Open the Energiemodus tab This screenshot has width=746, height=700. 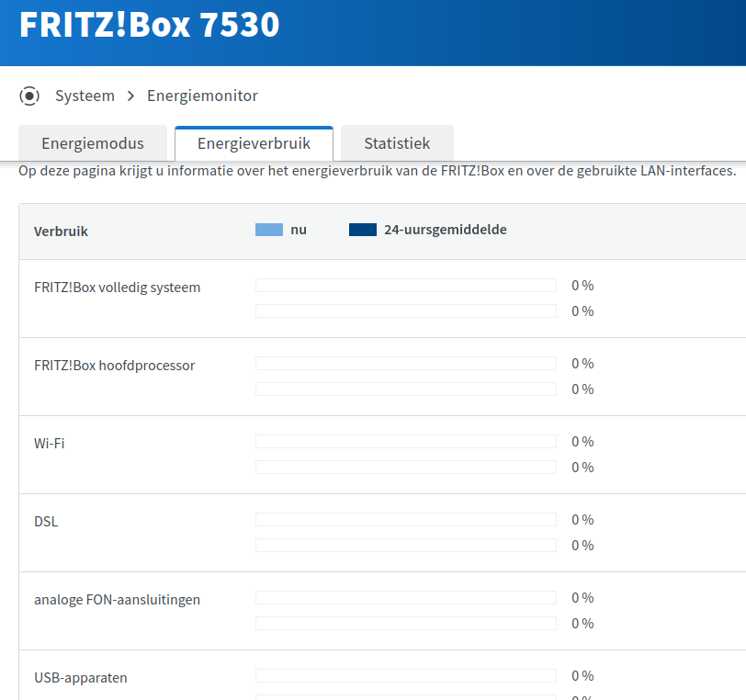tap(93, 144)
